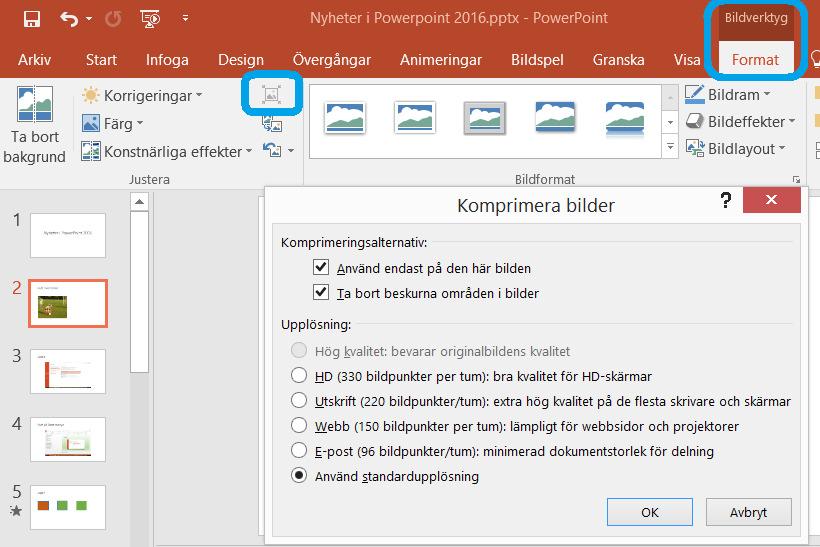Open the Bildeffekter dropdown
The height and width of the screenshot is (547, 820).
[741, 121]
